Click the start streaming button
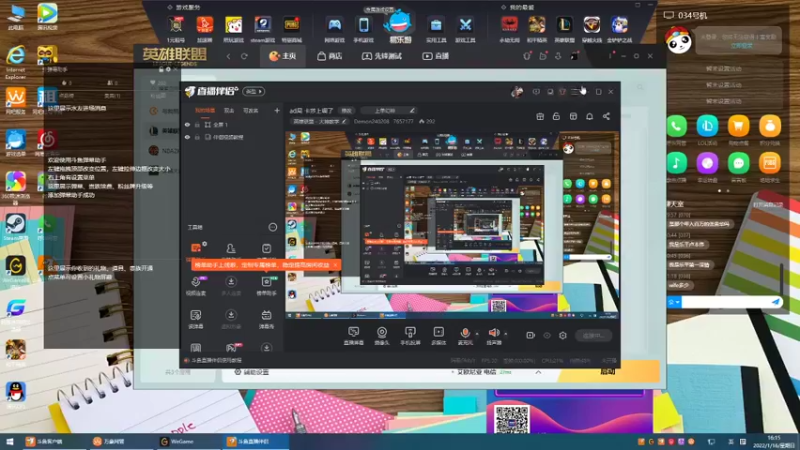 pyautogui.click(x=594, y=336)
